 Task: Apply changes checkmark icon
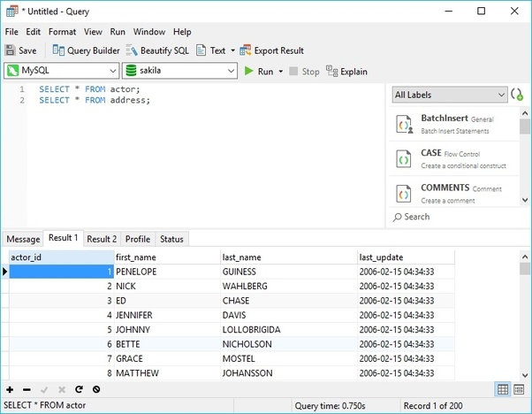point(44,389)
